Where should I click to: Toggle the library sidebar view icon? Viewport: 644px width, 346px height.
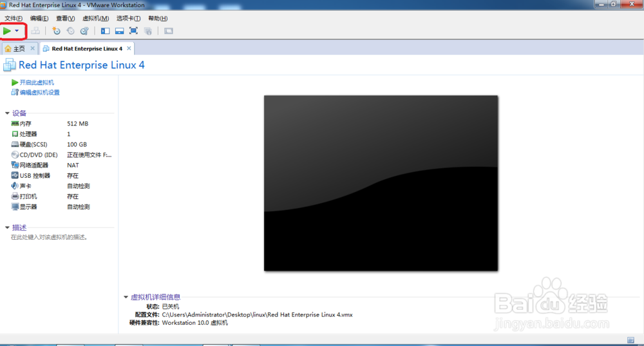tap(105, 31)
